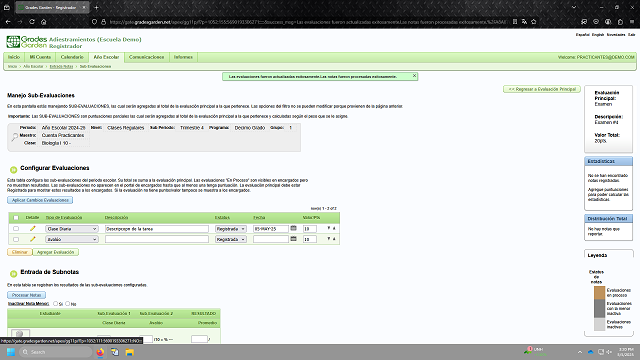Show hidden icons in the system tray
Viewport: 640px width, 360px height.
[580, 352]
